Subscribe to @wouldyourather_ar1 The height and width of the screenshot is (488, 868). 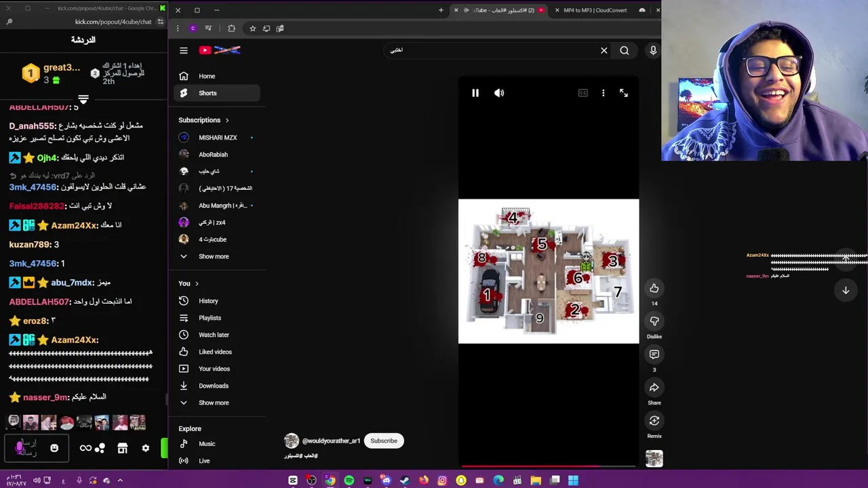384,441
